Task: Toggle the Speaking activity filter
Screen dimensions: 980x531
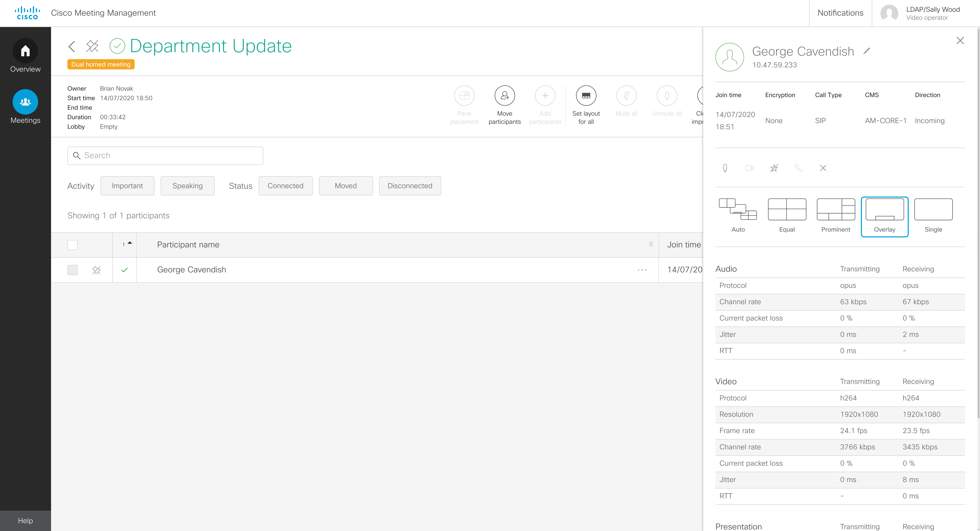Action: (187, 186)
